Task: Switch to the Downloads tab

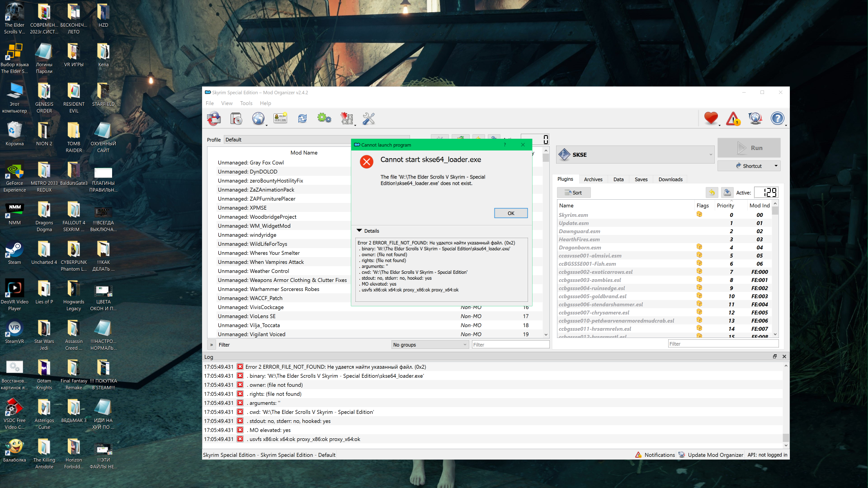Action: (x=670, y=179)
